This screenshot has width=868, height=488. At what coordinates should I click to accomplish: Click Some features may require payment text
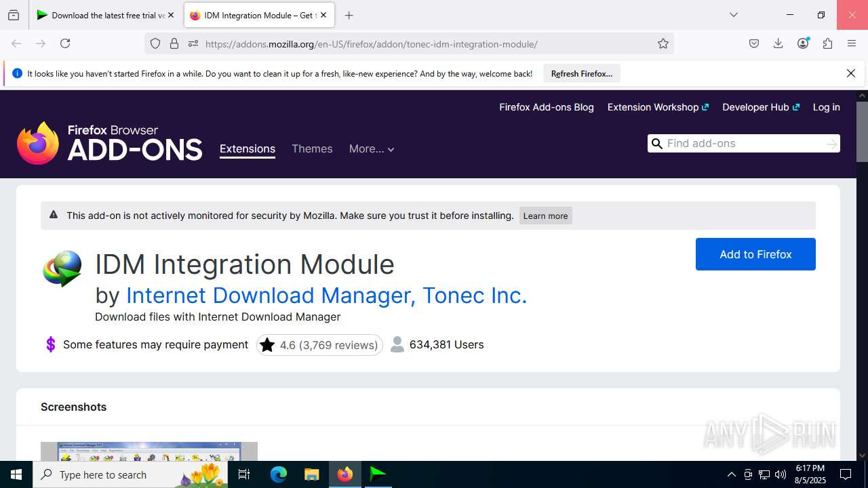155,344
